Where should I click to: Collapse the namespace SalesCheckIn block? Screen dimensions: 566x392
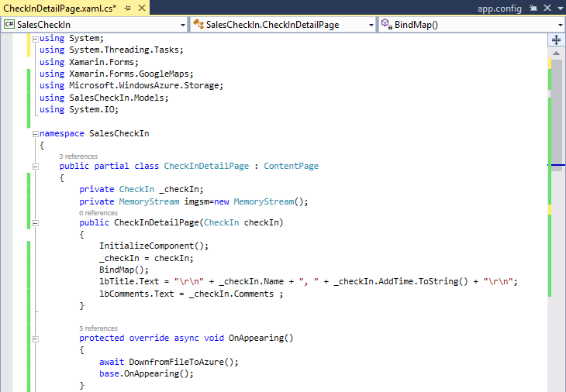pos(36,134)
